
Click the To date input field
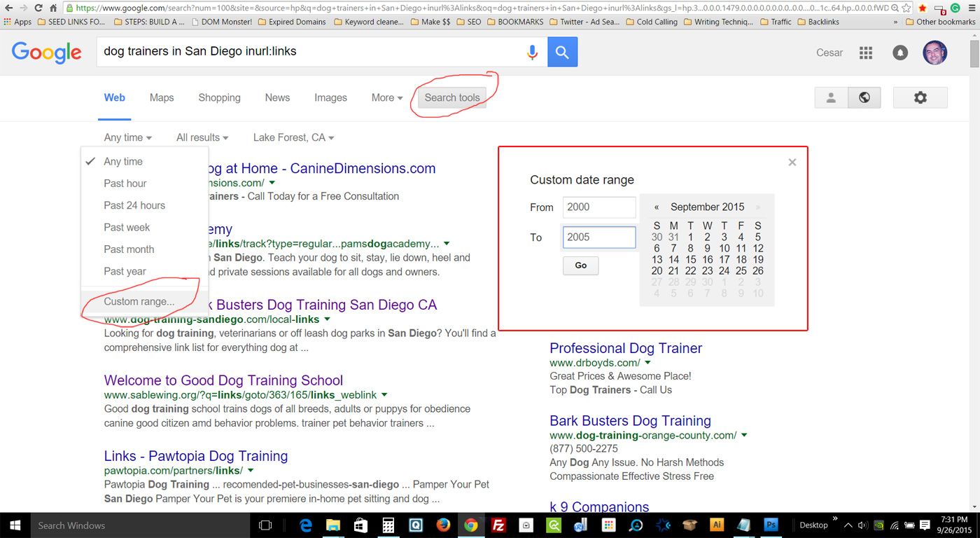click(599, 237)
